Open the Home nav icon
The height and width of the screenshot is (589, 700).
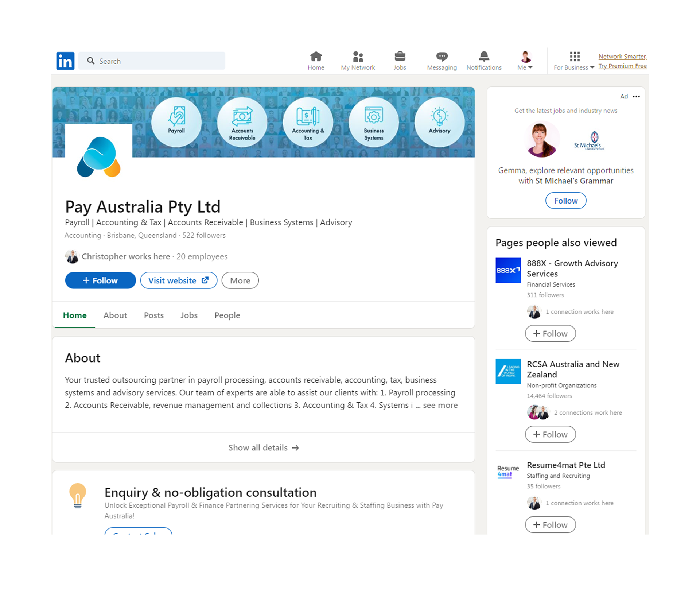tap(316, 57)
